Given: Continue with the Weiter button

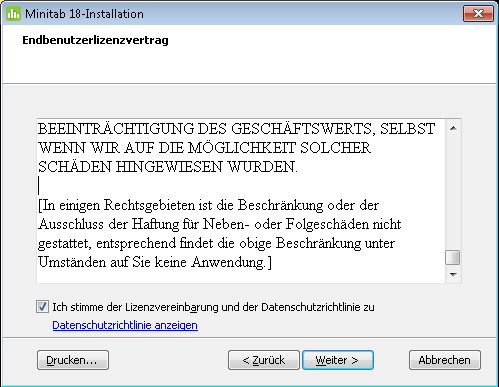Looking at the screenshot, I should pyautogui.click(x=338, y=360).
